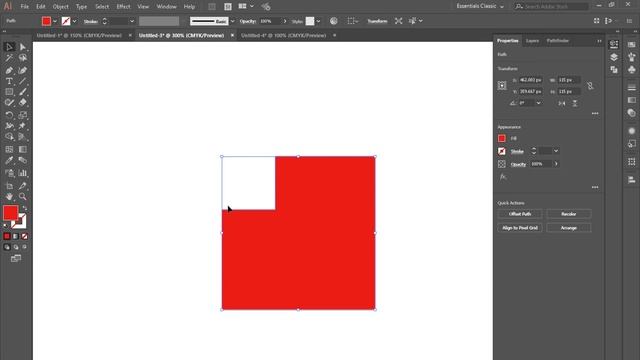The image size is (640, 360).
Task: Flip the object vertically in Transform
Action: coord(575,103)
